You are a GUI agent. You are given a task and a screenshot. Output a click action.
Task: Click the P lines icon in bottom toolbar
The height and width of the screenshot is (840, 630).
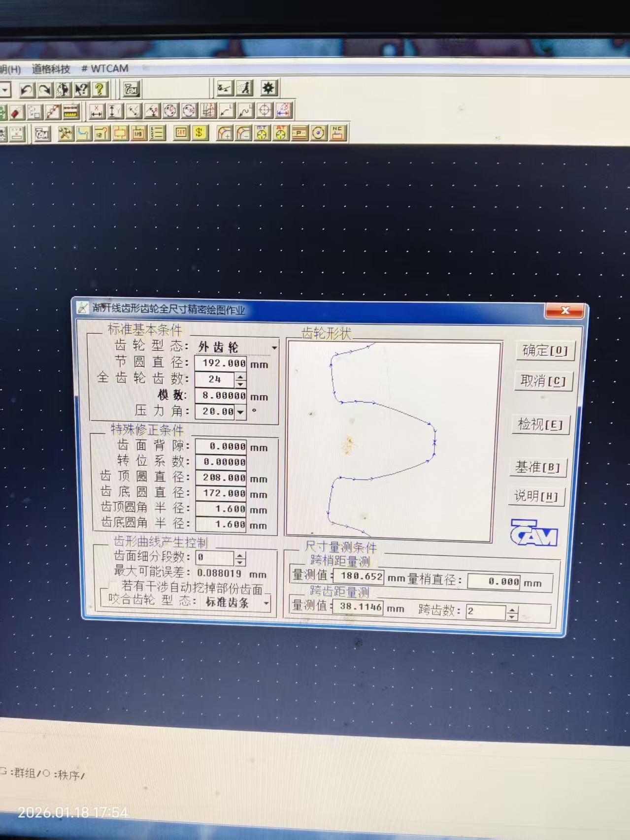pyautogui.click(x=299, y=132)
